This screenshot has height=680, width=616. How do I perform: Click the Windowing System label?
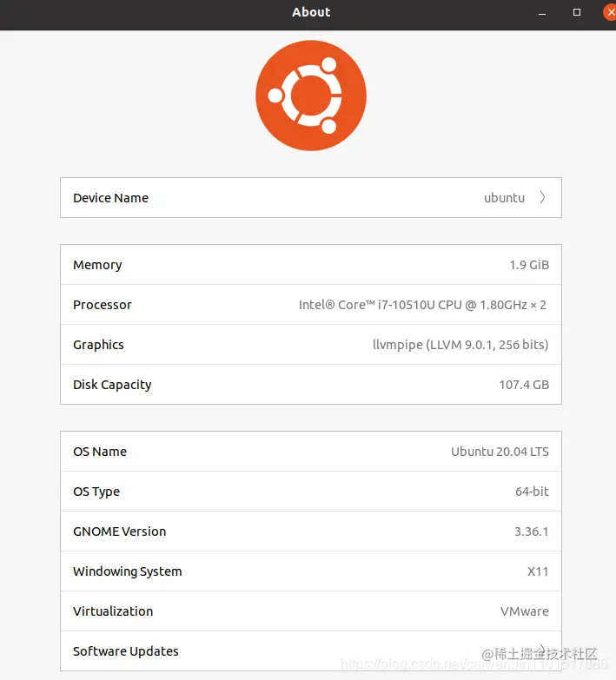(x=128, y=571)
